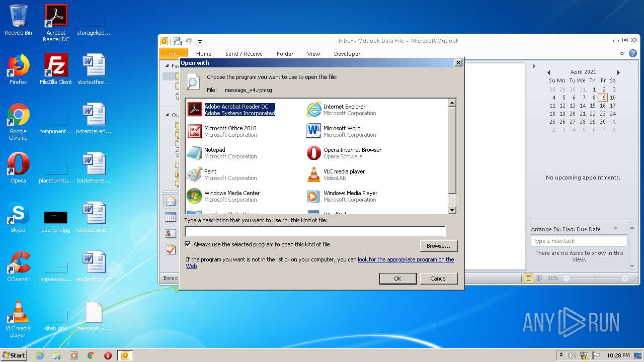
Task: Click zoom out minus on Outlook zoom slider
Action: click(x=567, y=278)
